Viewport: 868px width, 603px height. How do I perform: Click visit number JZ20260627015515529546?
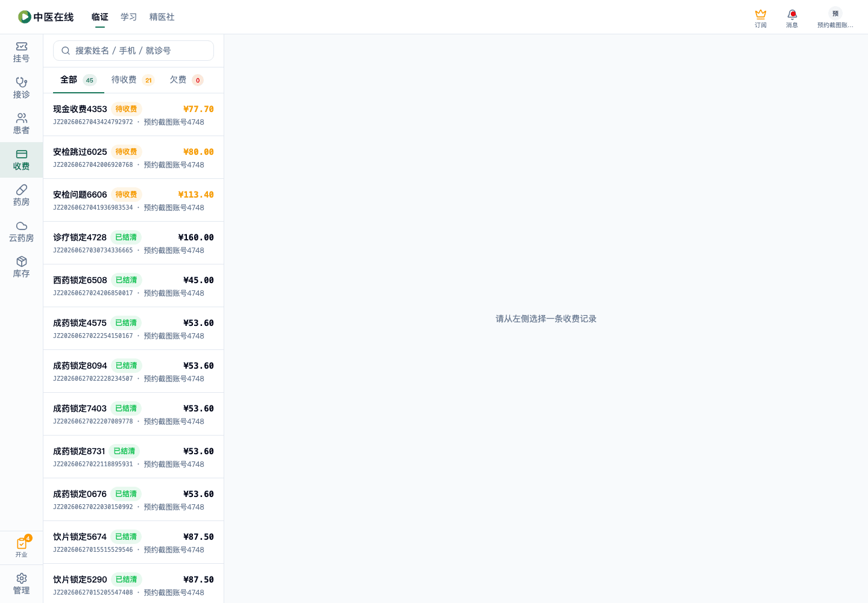(x=93, y=550)
